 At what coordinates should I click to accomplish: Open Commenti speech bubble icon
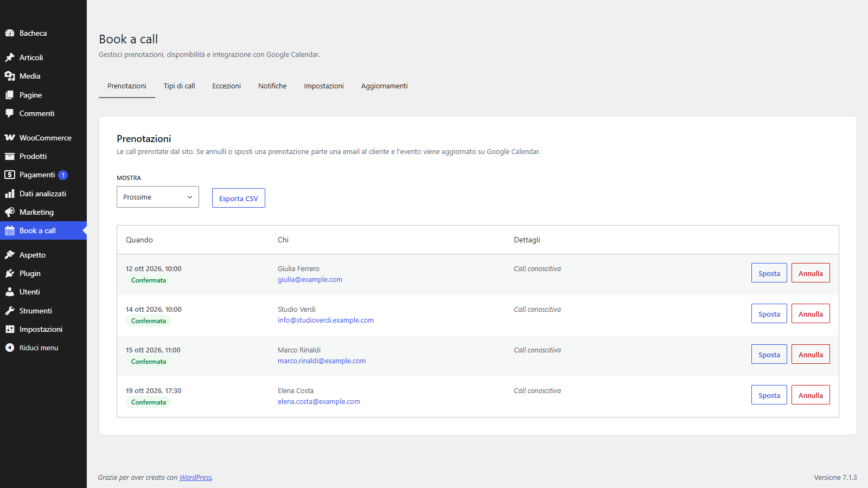coord(10,113)
